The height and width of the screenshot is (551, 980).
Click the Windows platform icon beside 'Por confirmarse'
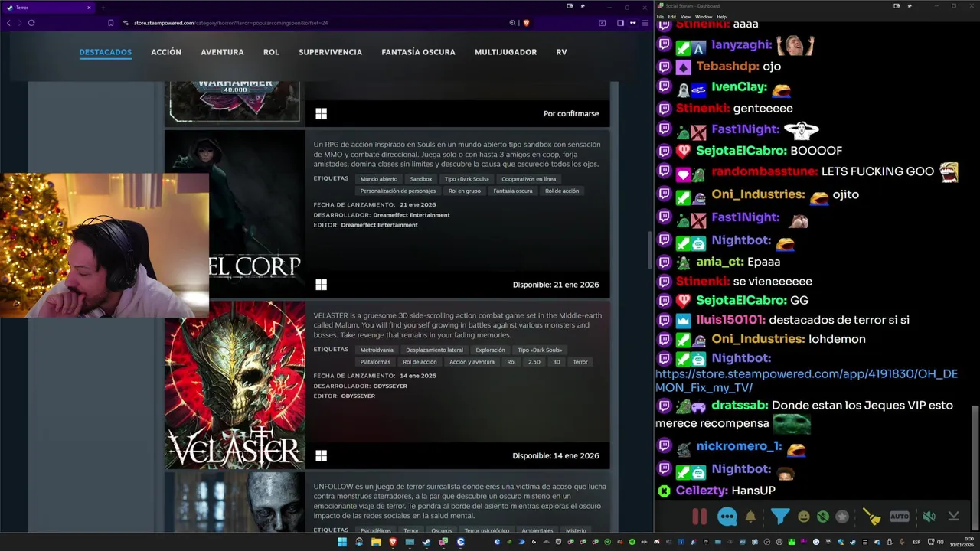(x=321, y=113)
